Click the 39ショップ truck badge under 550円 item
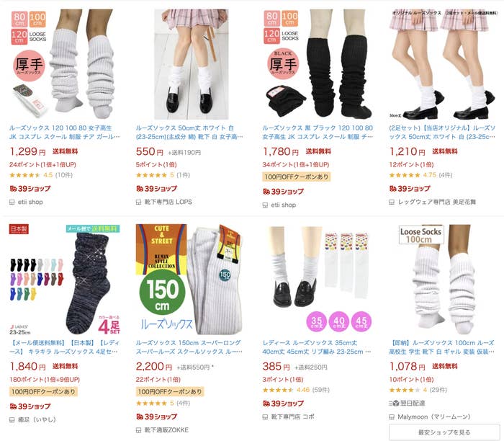The width and height of the screenshot is (504, 441). click(156, 189)
